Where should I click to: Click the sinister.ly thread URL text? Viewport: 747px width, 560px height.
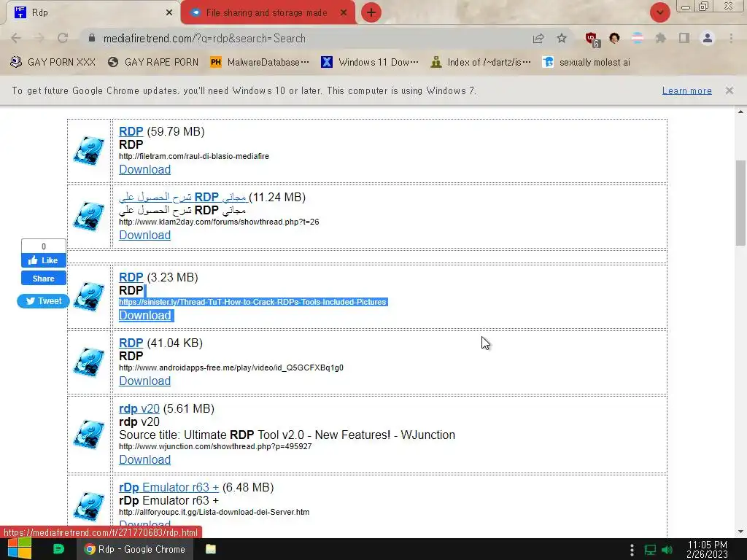pos(252,302)
